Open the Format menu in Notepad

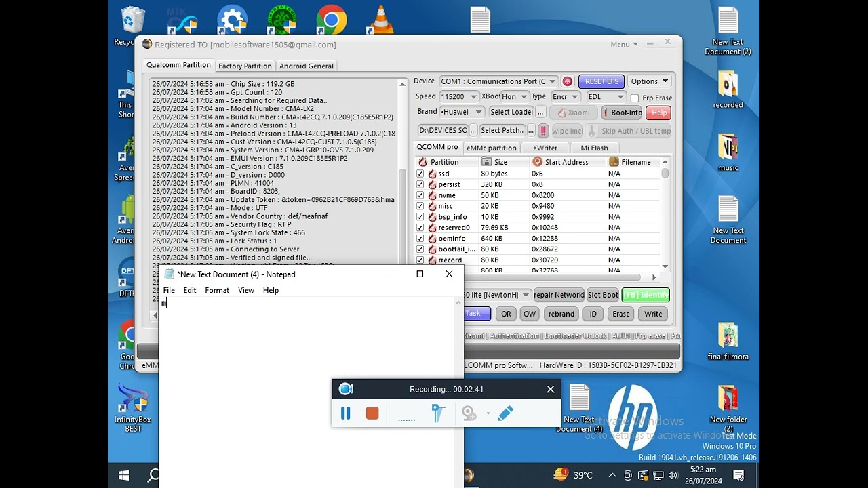tap(217, 290)
